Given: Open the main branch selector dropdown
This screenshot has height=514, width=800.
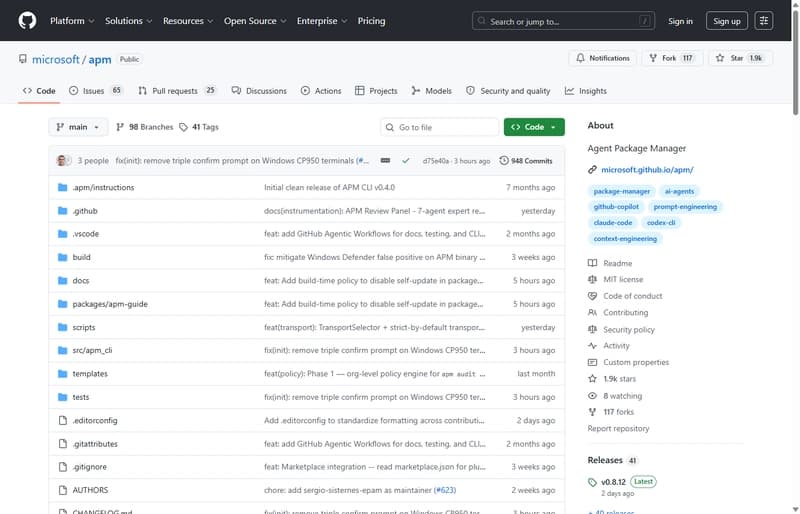Looking at the screenshot, I should [x=78, y=127].
